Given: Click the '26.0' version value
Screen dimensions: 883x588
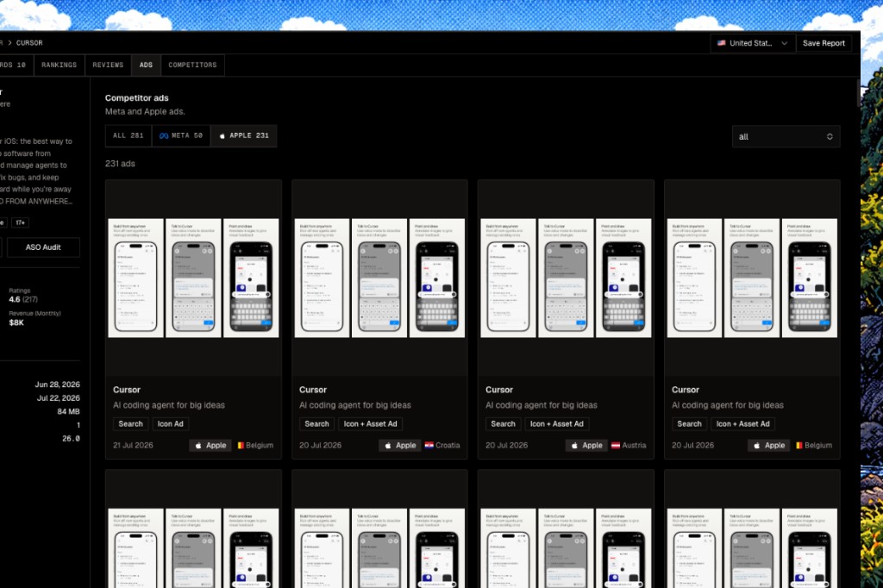Looking at the screenshot, I should (71, 439).
